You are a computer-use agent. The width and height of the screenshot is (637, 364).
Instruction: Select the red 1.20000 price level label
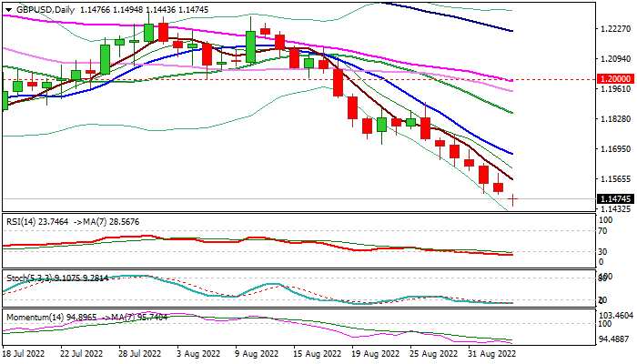[616, 79]
